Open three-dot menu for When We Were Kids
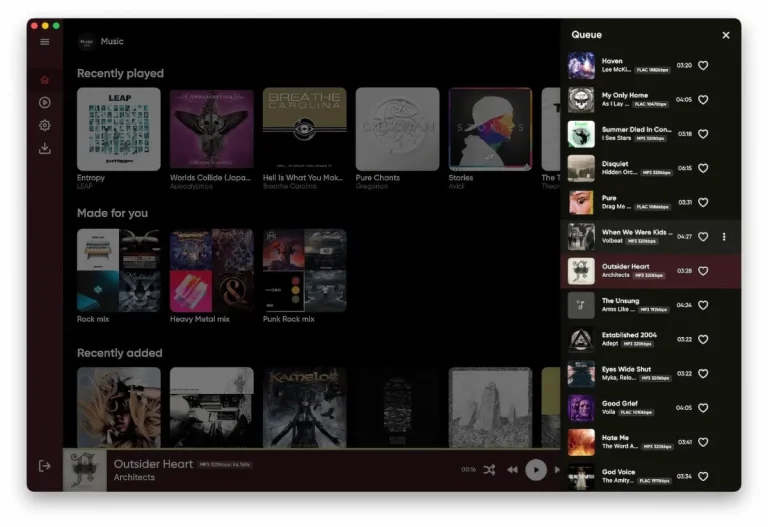 coord(724,237)
